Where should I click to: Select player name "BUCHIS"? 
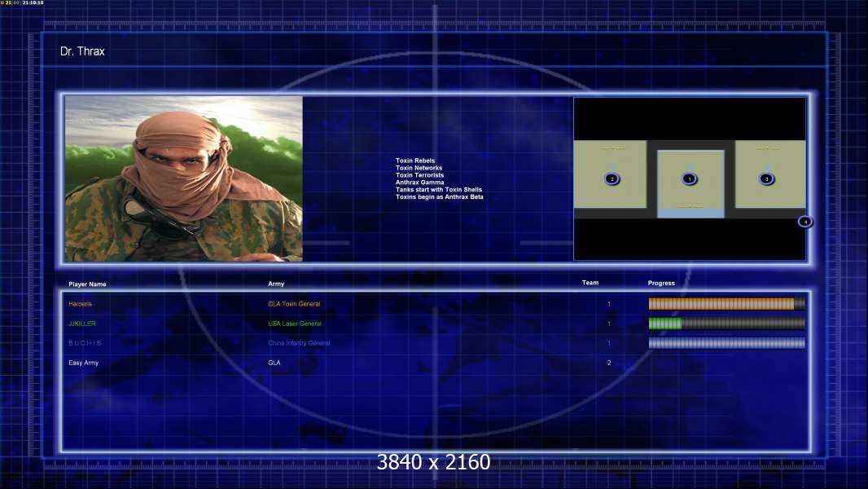pos(85,343)
